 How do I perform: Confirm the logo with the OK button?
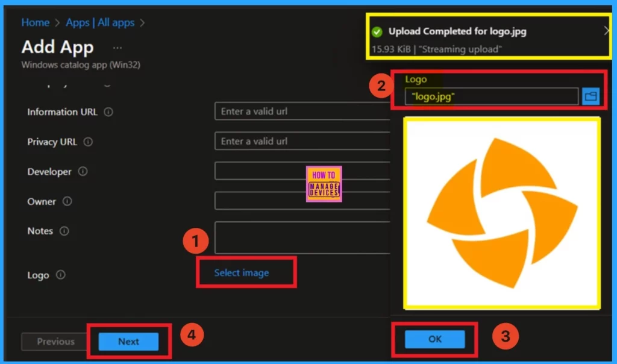point(435,339)
